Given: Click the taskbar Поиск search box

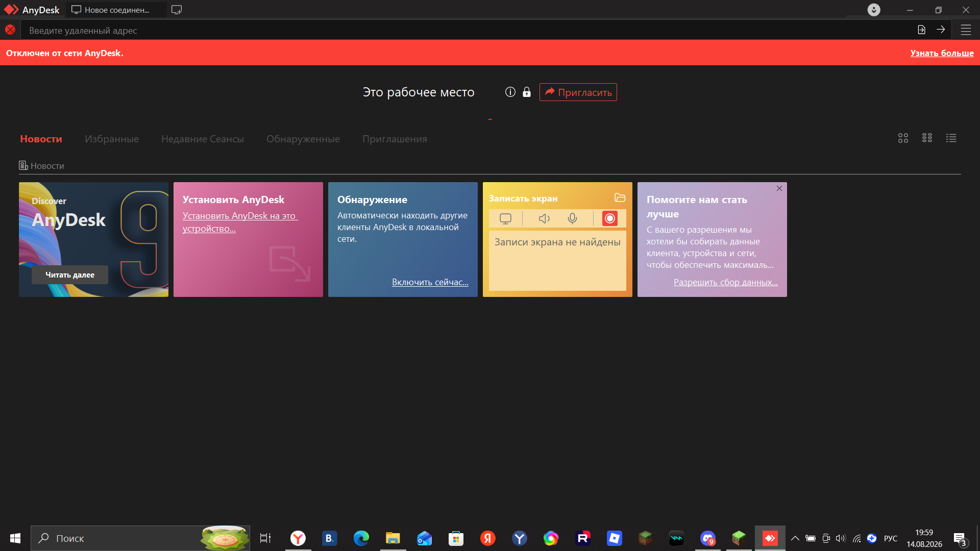Looking at the screenshot, I should coord(140,538).
